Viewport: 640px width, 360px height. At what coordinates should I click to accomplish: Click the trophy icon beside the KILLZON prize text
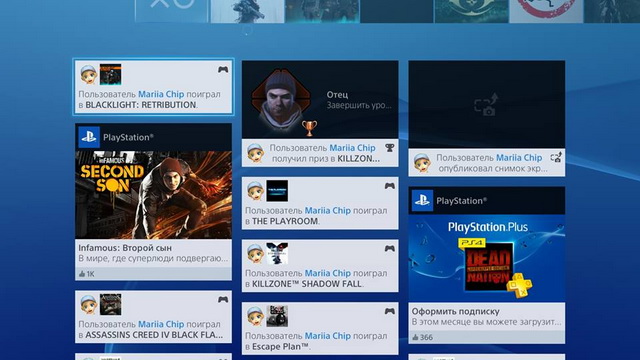[390, 148]
